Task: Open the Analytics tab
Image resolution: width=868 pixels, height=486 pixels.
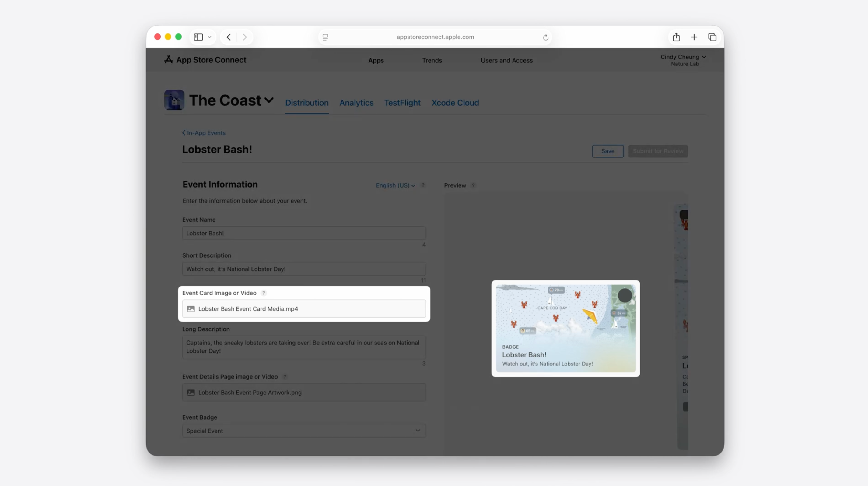Action: (x=356, y=103)
